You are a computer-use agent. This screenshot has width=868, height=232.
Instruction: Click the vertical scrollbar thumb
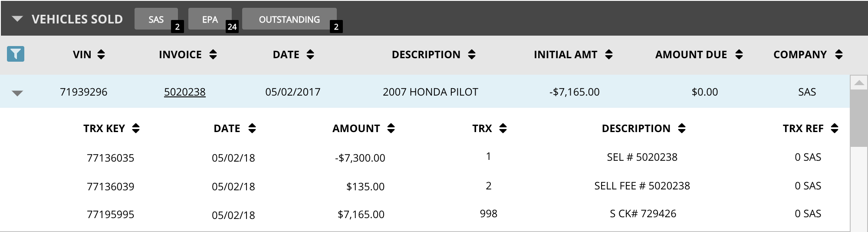click(858, 117)
